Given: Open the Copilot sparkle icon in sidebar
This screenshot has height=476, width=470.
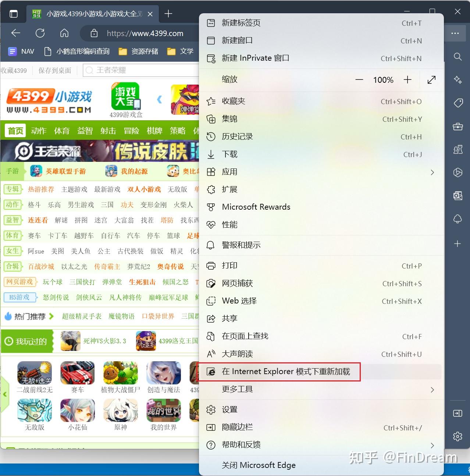Looking at the screenshot, I should [458, 80].
